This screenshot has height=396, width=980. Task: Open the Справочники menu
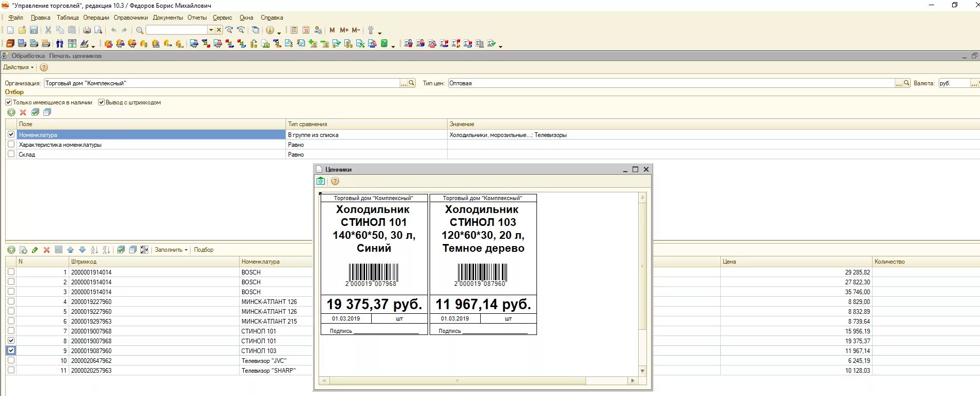pyautogui.click(x=131, y=18)
